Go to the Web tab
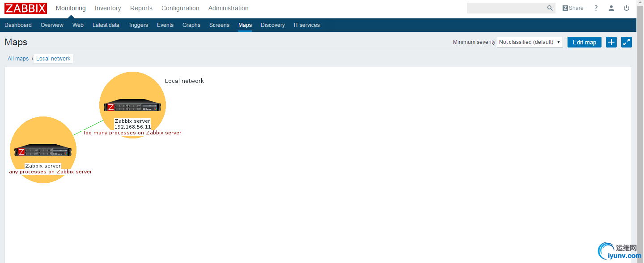The width and height of the screenshot is (644, 263). (78, 25)
